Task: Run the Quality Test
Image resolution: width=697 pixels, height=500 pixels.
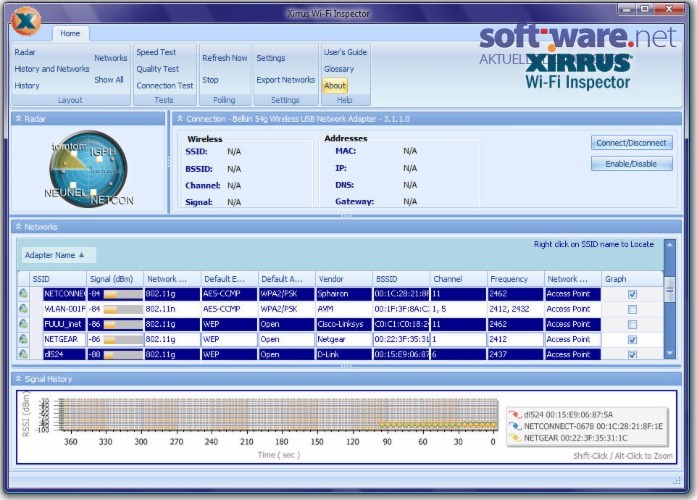Action: click(158, 69)
